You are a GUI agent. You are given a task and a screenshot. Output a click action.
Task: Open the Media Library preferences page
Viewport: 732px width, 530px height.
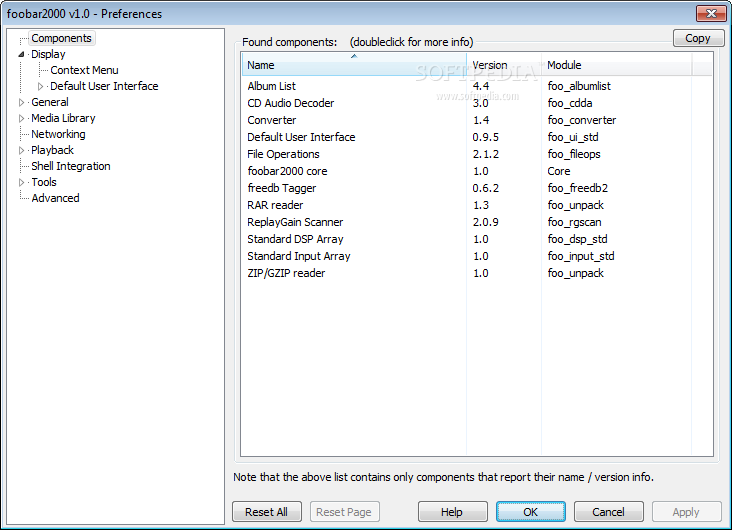63,118
